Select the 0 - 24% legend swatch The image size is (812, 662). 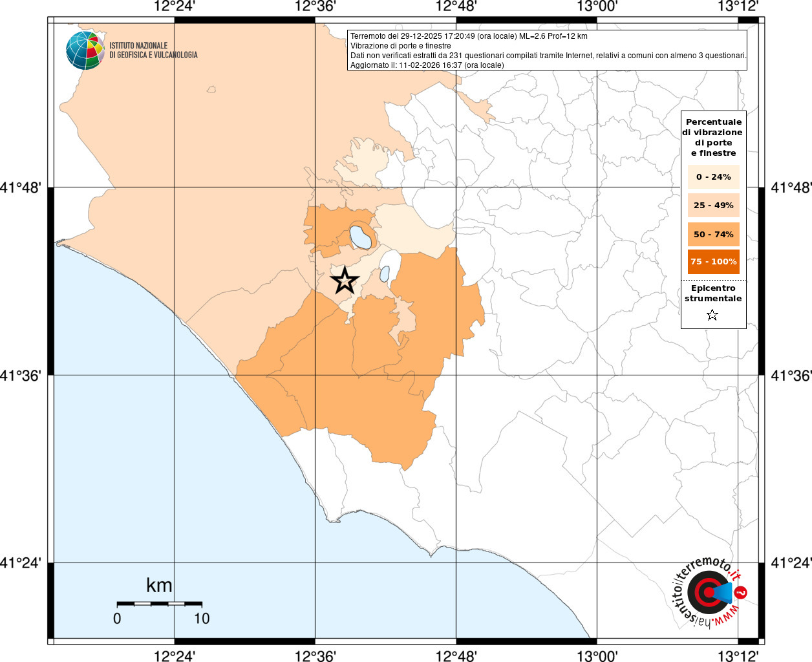pos(713,176)
